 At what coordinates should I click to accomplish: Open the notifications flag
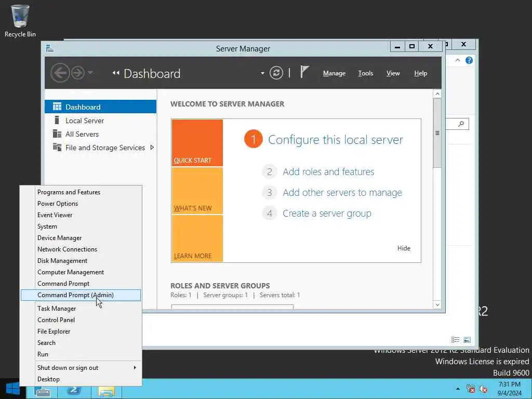(304, 72)
